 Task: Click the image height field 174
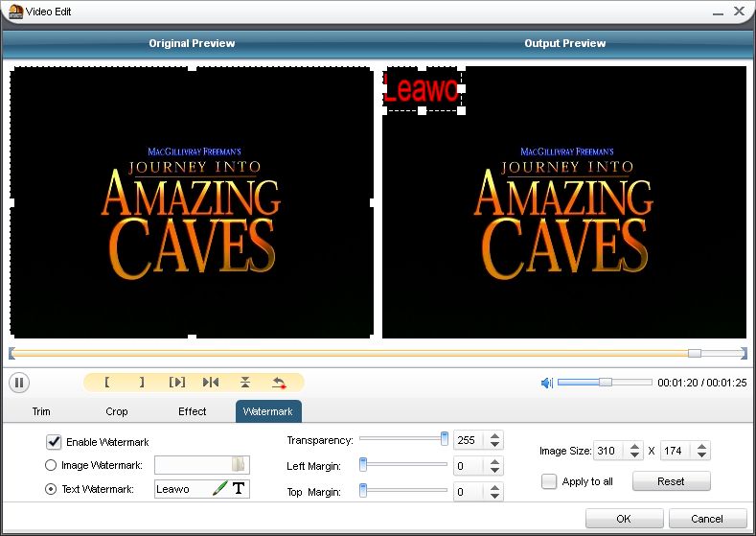pyautogui.click(x=677, y=451)
